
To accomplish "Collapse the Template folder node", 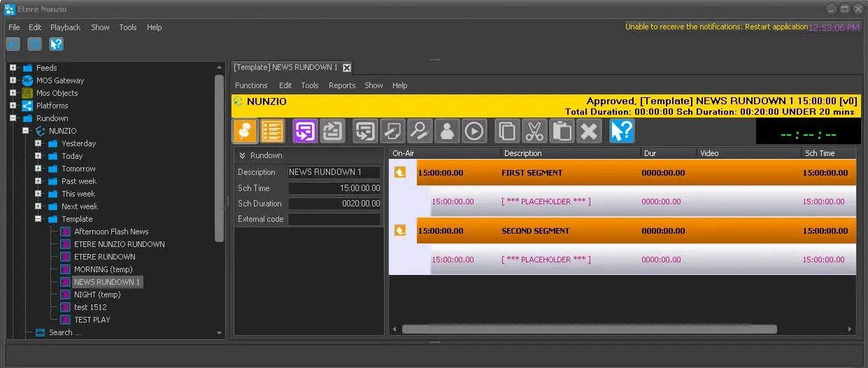I will 38,219.
